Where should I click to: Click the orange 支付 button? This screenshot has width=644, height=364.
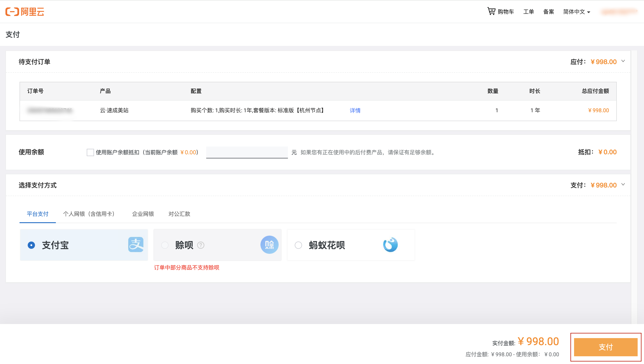coord(605,347)
